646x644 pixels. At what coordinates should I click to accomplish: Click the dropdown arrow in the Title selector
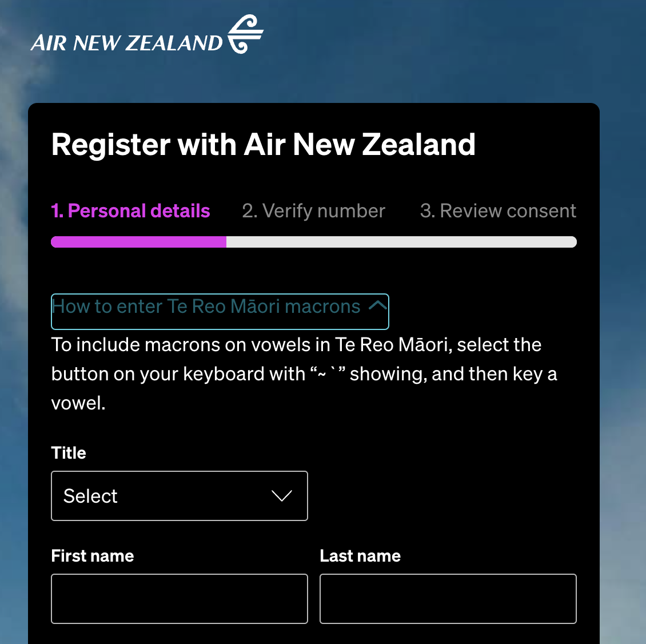pyautogui.click(x=281, y=496)
